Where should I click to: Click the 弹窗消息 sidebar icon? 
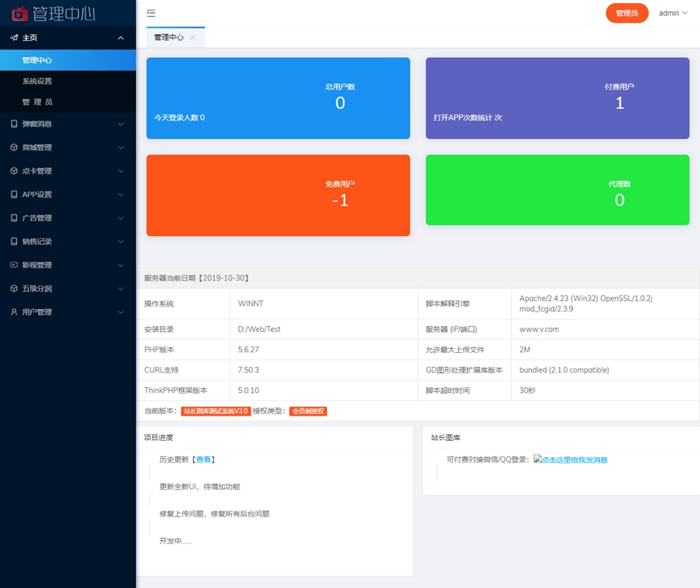14,124
